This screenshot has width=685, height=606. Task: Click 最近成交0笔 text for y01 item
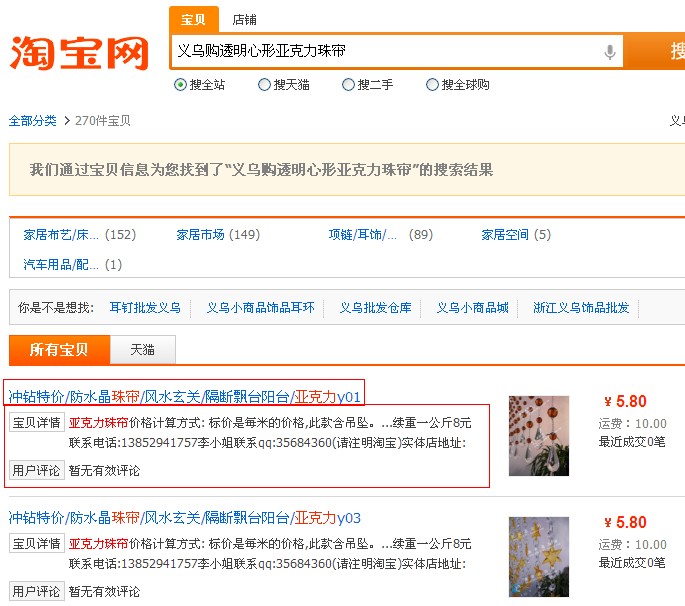632,442
